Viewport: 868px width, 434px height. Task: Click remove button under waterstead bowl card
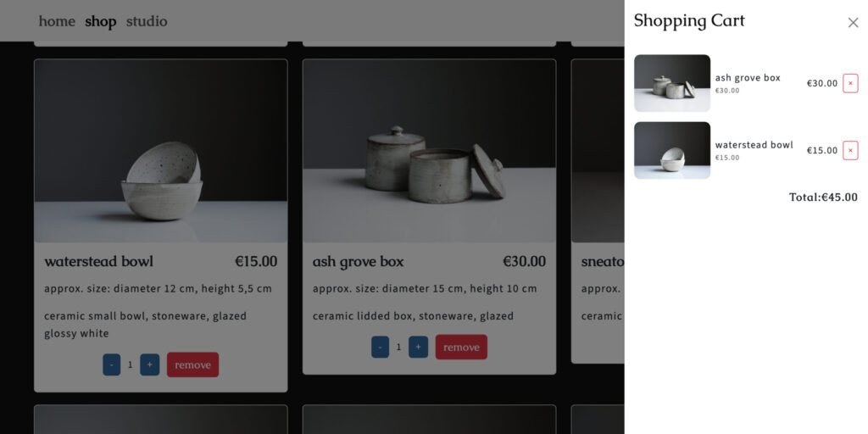tap(192, 364)
